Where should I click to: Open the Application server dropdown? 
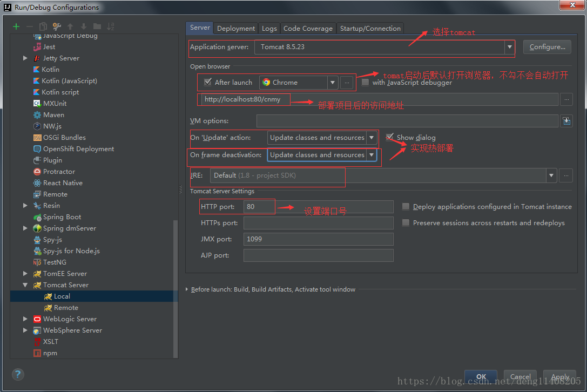pos(509,47)
